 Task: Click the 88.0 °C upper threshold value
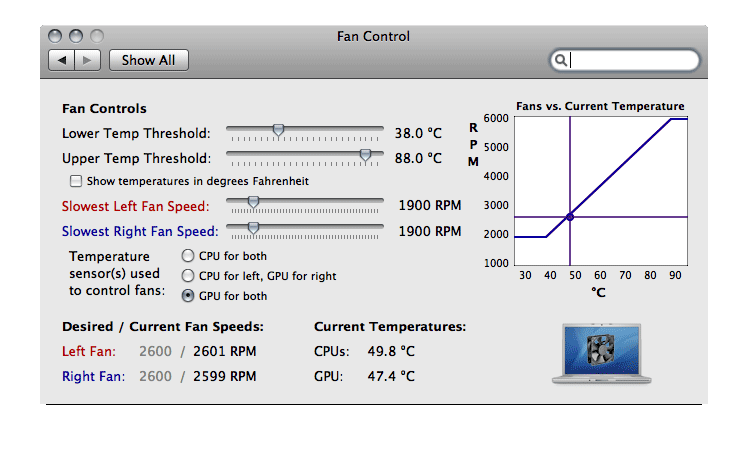point(418,158)
